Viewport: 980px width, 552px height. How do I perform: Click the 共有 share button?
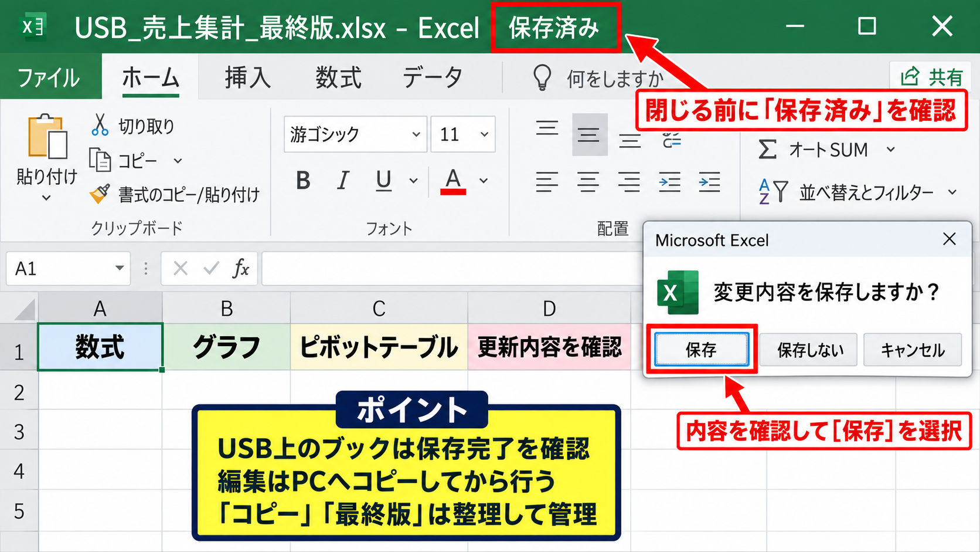tap(931, 76)
